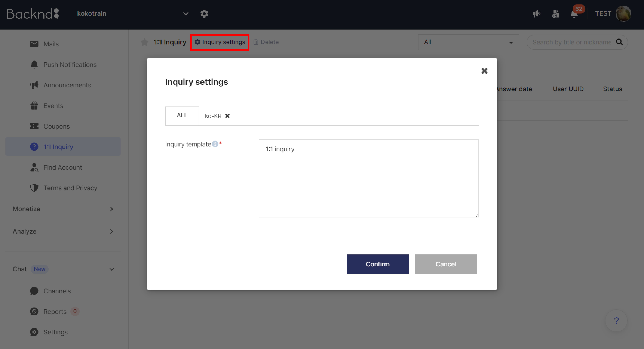The image size is (644, 349).
Task: Click the search magnifier icon
Action: point(619,42)
